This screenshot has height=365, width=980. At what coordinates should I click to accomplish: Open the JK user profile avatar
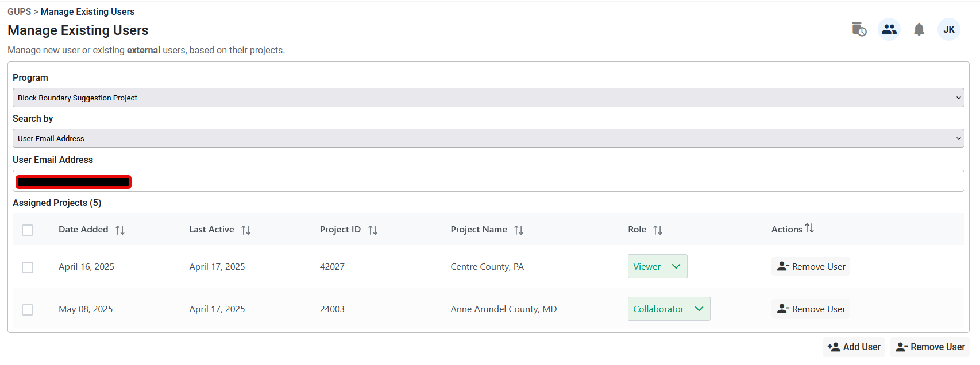(x=948, y=29)
